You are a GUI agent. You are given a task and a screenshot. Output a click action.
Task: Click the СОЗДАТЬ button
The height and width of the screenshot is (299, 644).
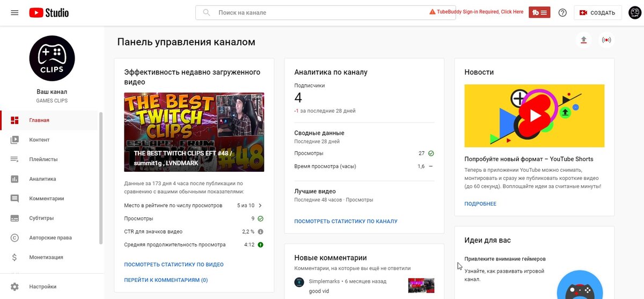point(598,12)
